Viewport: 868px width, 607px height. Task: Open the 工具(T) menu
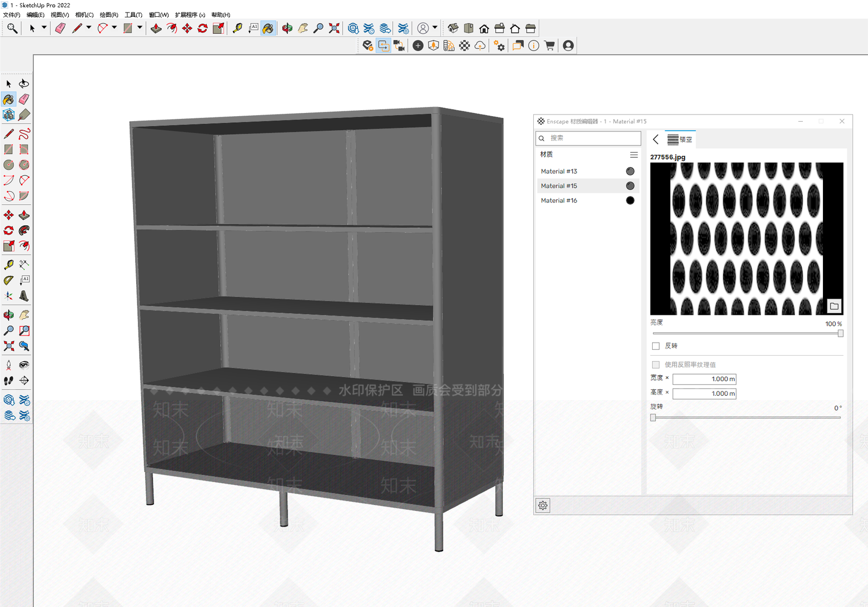(x=133, y=15)
